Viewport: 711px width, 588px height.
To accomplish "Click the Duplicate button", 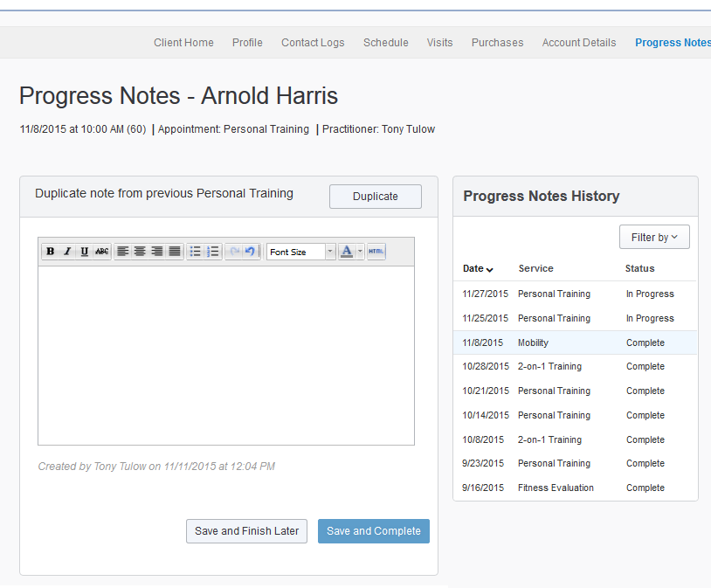I will (x=375, y=197).
